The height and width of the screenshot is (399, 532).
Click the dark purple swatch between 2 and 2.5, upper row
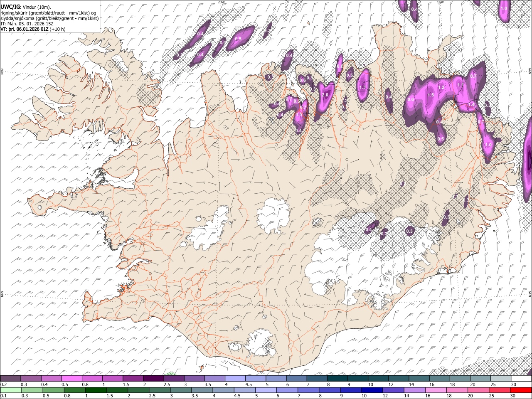tap(153, 378)
